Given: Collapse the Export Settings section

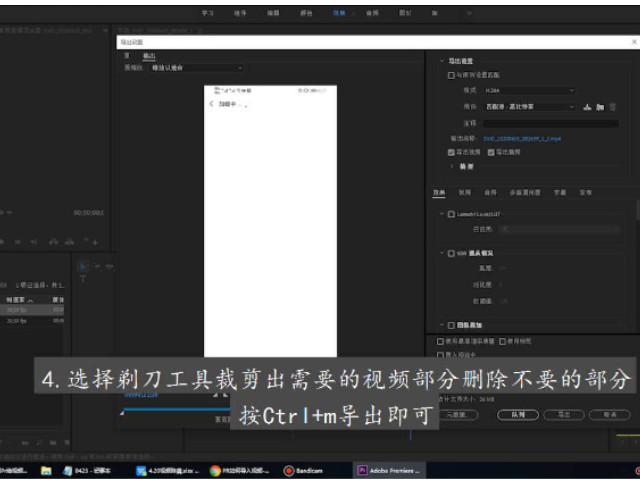Looking at the screenshot, I should click(442, 61).
